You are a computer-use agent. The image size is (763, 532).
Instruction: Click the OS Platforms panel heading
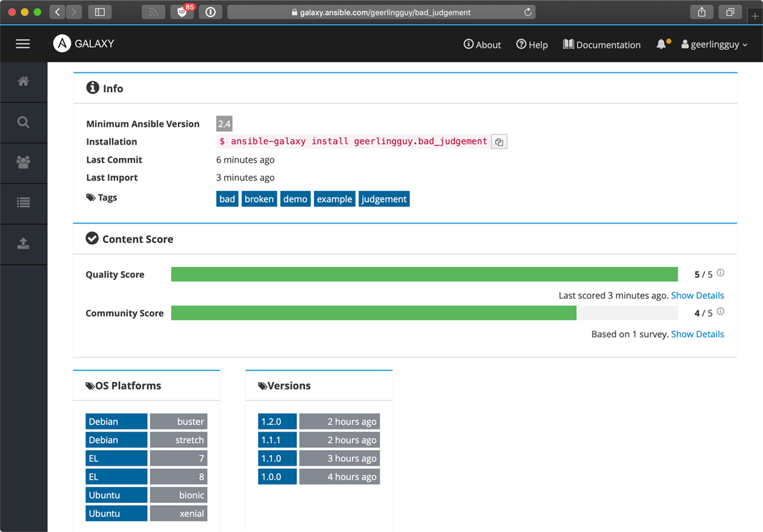[x=123, y=386]
